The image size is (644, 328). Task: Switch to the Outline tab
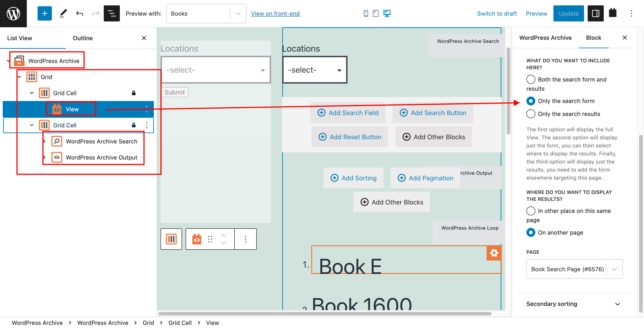pos(83,38)
